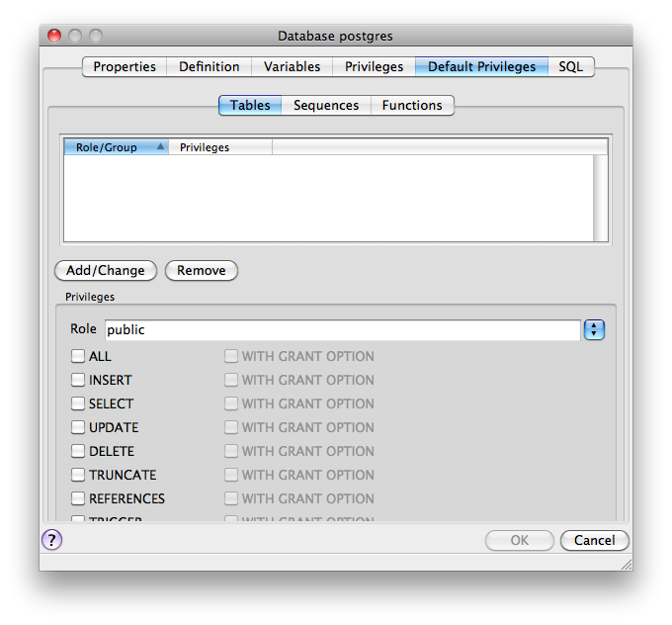Toggle the SELECT privilege checkbox
This screenshot has width=672, height=625.
[78, 403]
